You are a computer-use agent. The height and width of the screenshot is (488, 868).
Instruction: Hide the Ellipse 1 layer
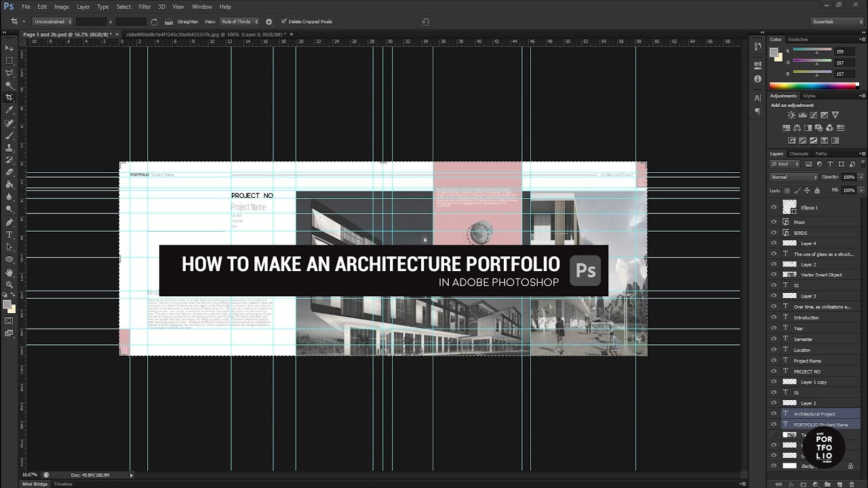[774, 207]
